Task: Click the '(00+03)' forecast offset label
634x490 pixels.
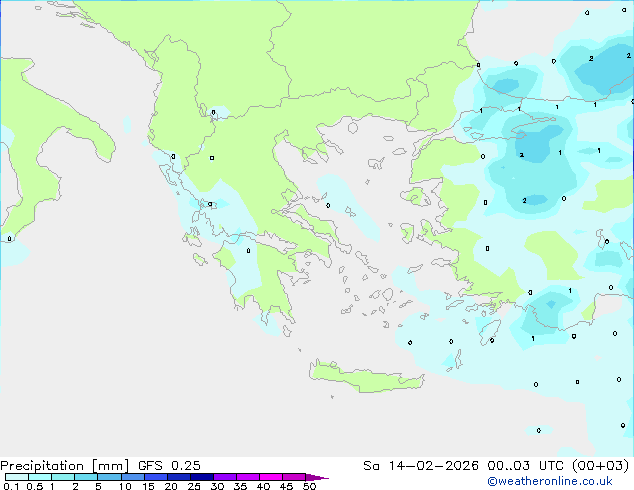Action: pyautogui.click(x=601, y=466)
